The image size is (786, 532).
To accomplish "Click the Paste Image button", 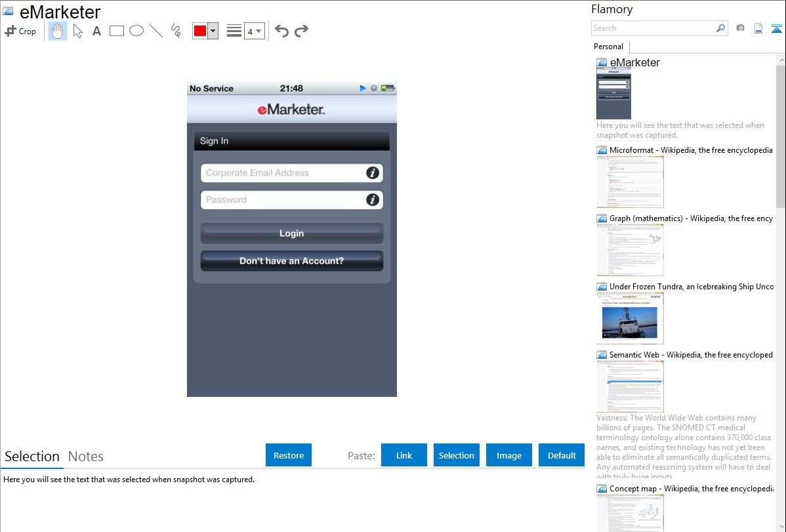I will coord(508,455).
